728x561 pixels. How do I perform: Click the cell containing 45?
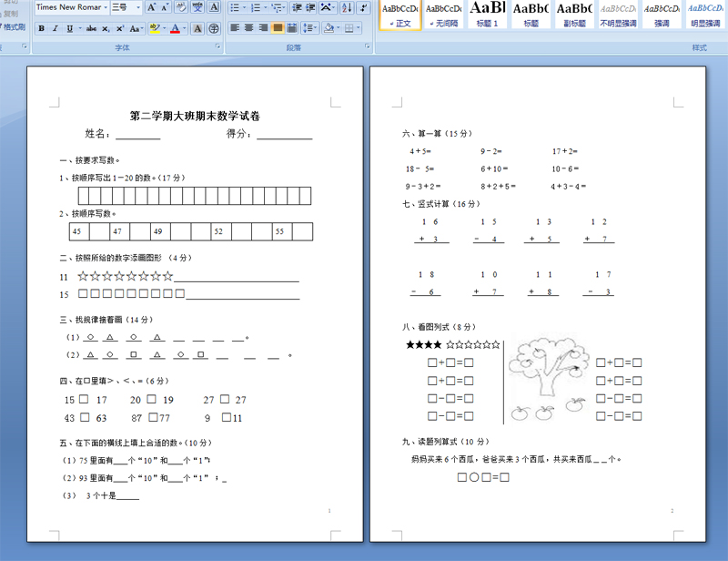[79, 231]
